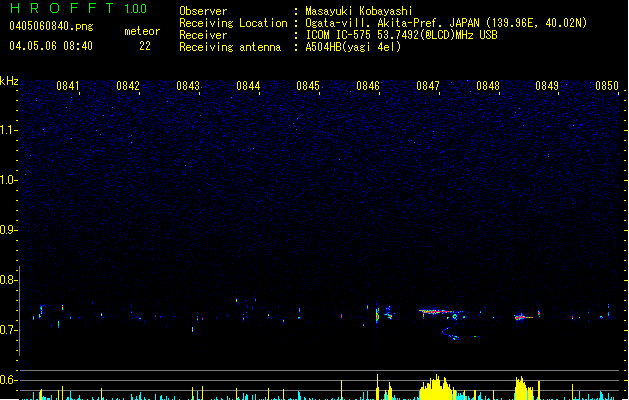The height and width of the screenshot is (400, 629).
Task: Click the ICOM IC-575 receiver text
Action: pos(401,35)
